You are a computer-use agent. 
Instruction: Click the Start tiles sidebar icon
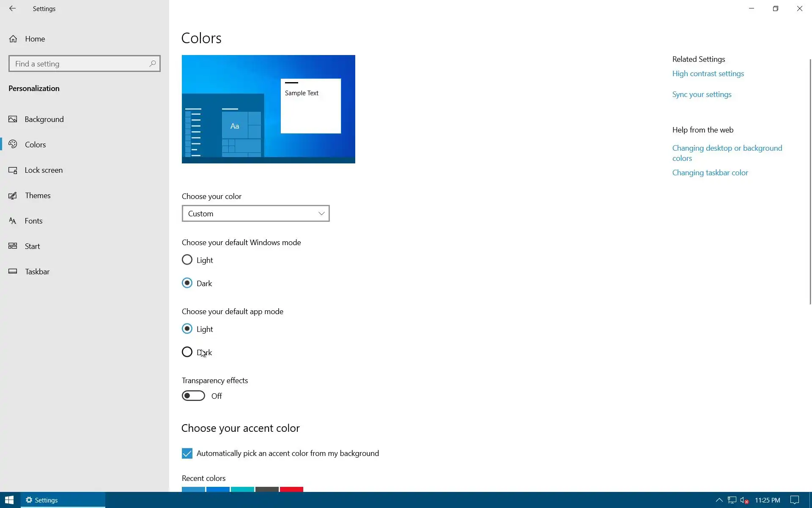click(13, 246)
